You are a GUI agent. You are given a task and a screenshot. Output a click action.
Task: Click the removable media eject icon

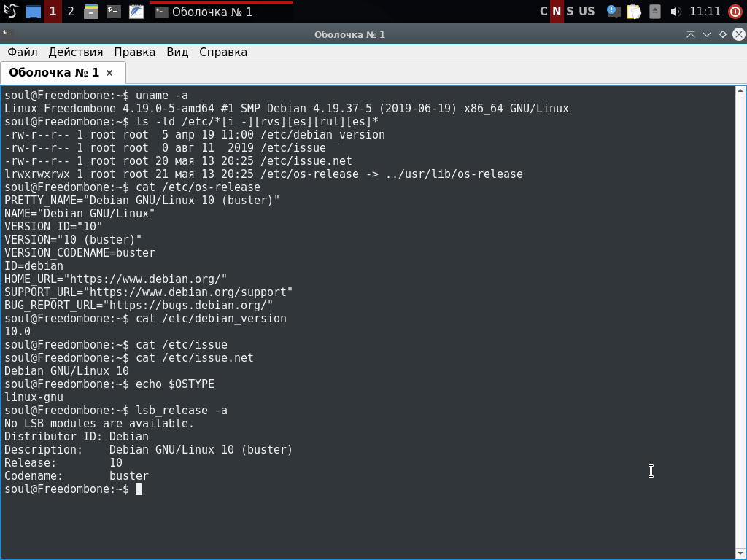point(655,12)
